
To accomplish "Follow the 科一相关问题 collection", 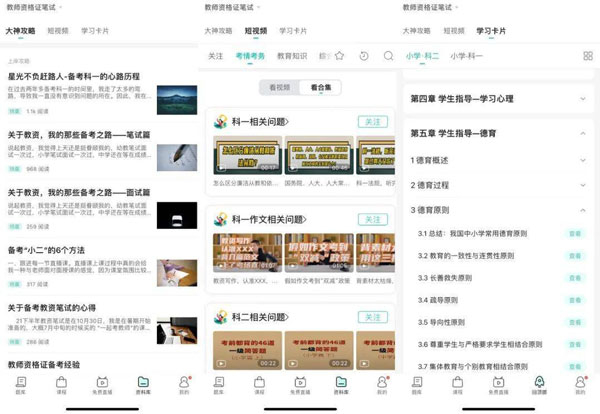I will 373,122.
